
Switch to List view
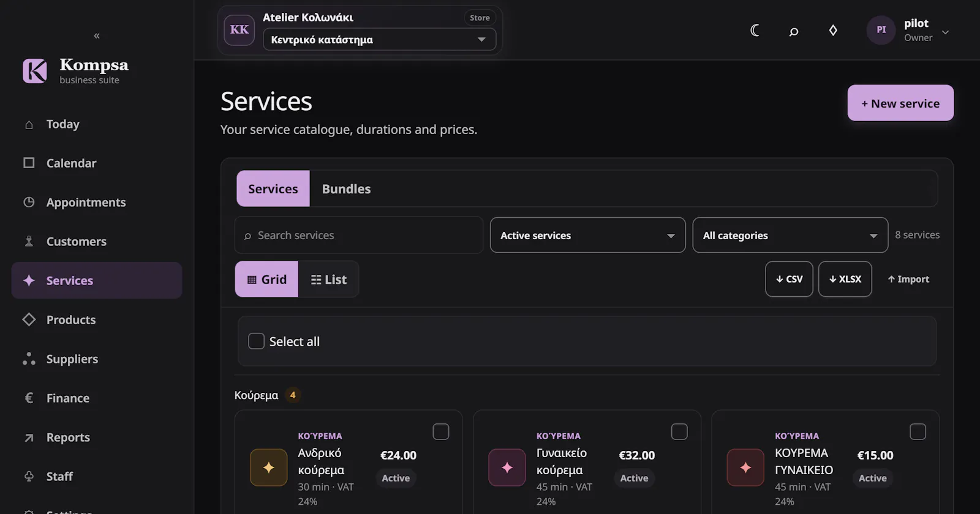(328, 279)
